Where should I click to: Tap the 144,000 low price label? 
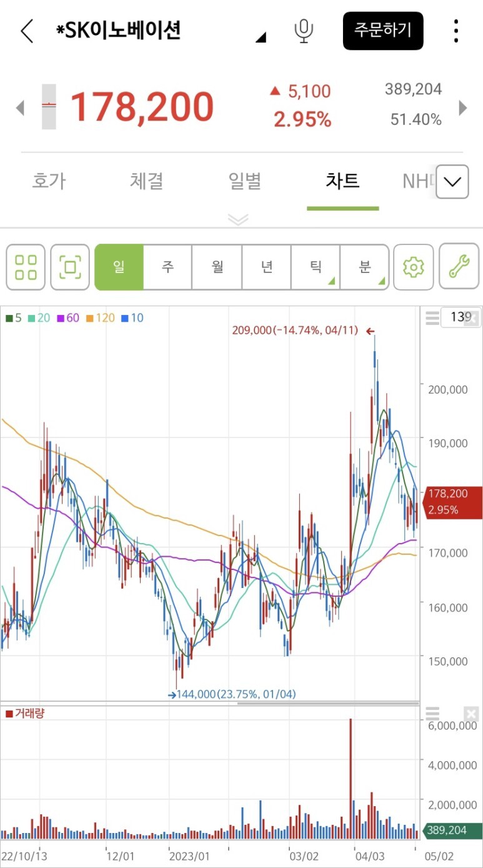(236, 694)
